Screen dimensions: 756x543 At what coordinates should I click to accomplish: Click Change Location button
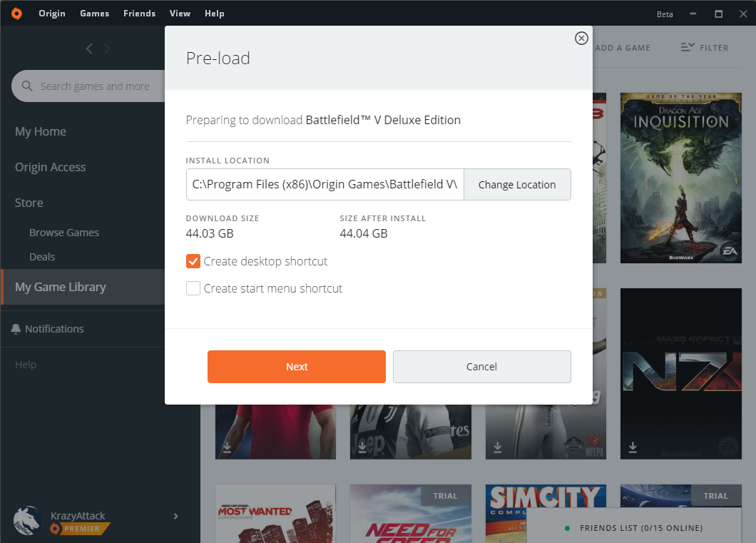517,184
